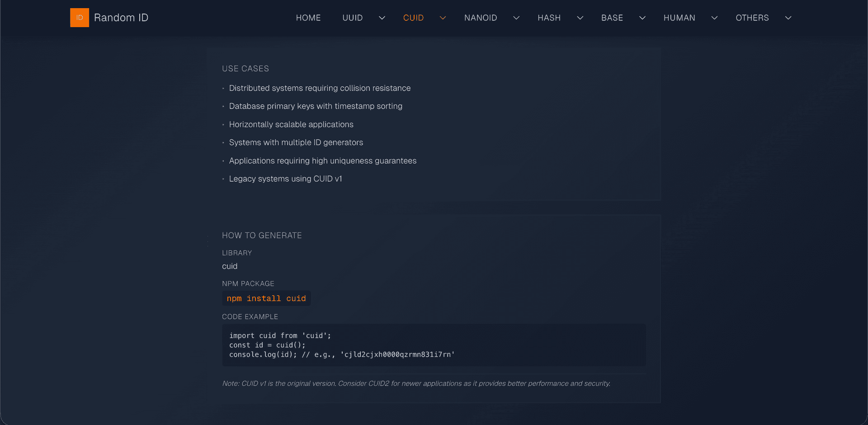Expand the BASE dropdown chevron
The width and height of the screenshot is (868, 425).
pos(642,18)
